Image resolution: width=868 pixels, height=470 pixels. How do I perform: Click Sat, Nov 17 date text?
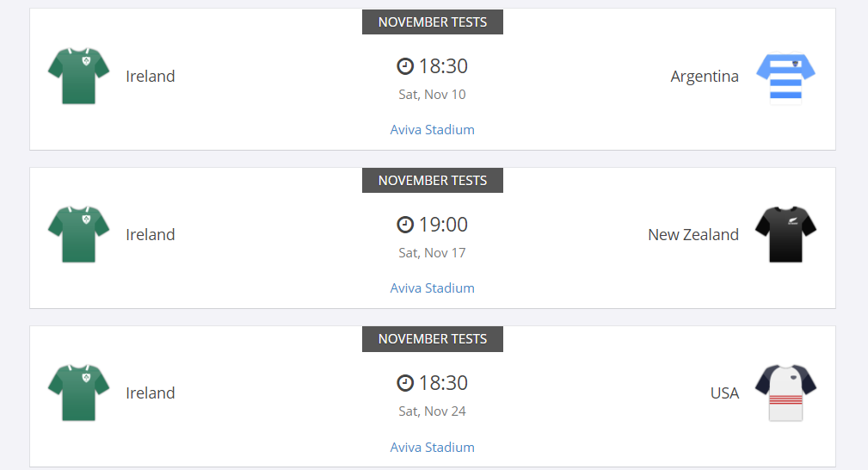[432, 253]
